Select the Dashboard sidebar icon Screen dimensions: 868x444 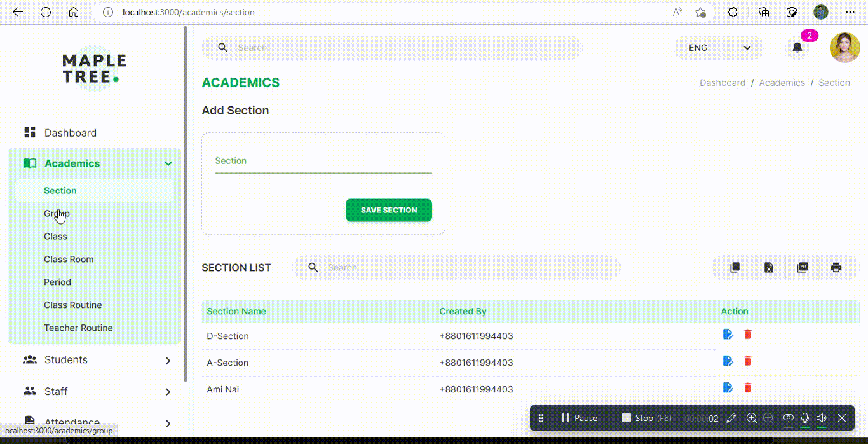pos(29,132)
